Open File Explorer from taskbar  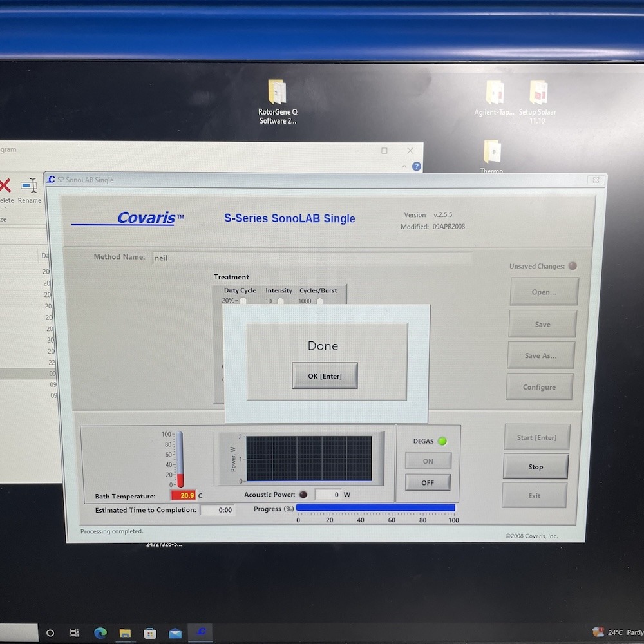coord(126,633)
